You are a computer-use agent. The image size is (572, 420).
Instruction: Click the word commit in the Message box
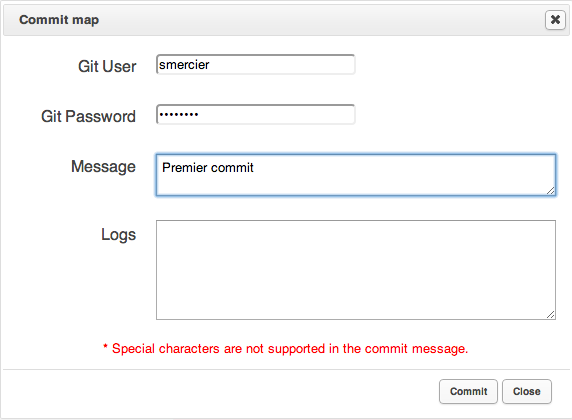(x=232, y=168)
